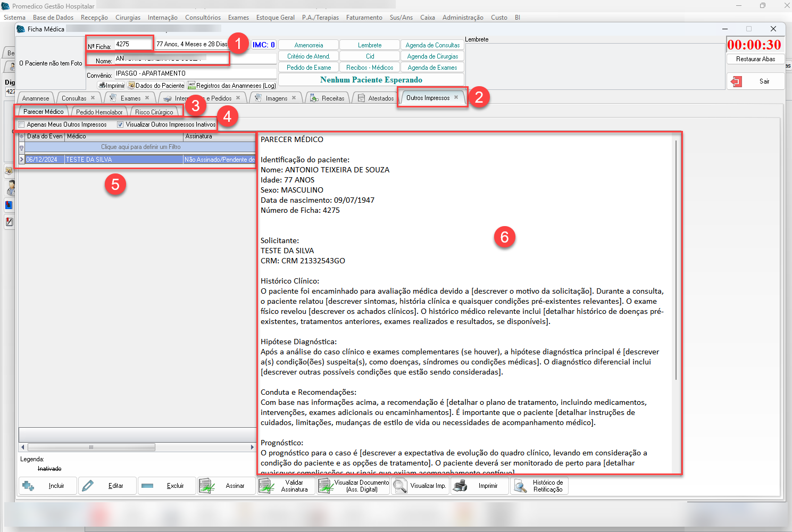Click the Editar pencil button
The image size is (792, 532).
[x=107, y=486]
